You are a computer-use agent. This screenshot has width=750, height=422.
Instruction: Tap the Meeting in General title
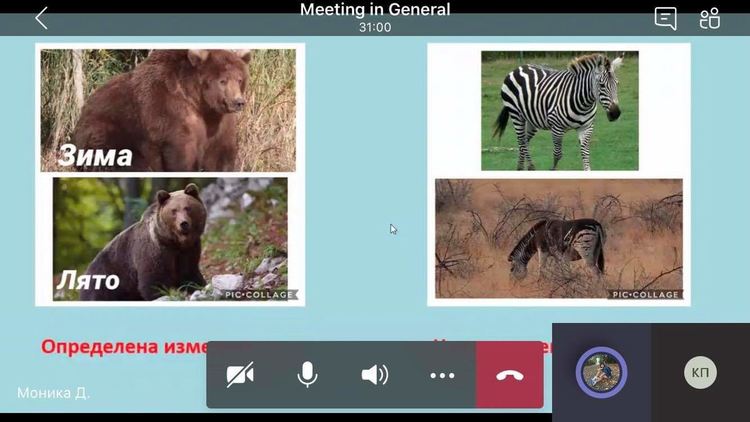click(375, 10)
